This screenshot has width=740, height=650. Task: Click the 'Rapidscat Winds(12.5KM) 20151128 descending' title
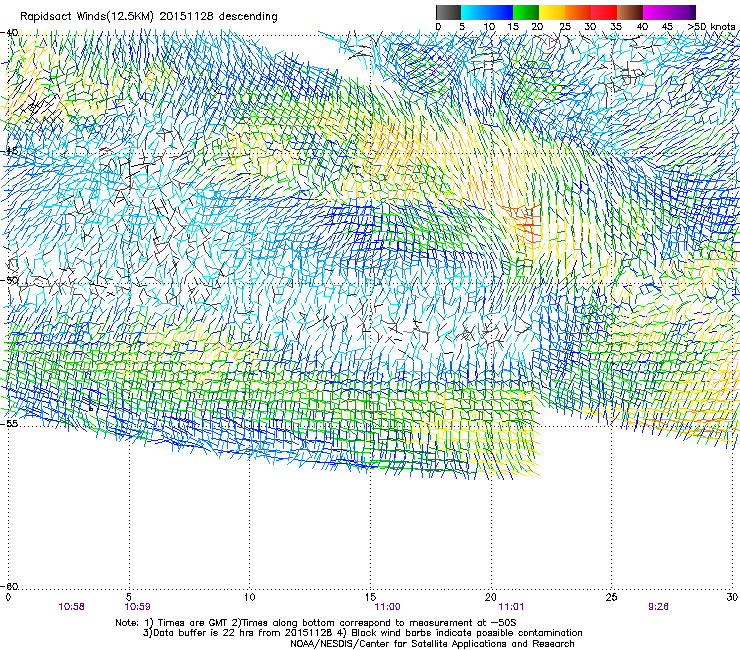tap(149, 17)
